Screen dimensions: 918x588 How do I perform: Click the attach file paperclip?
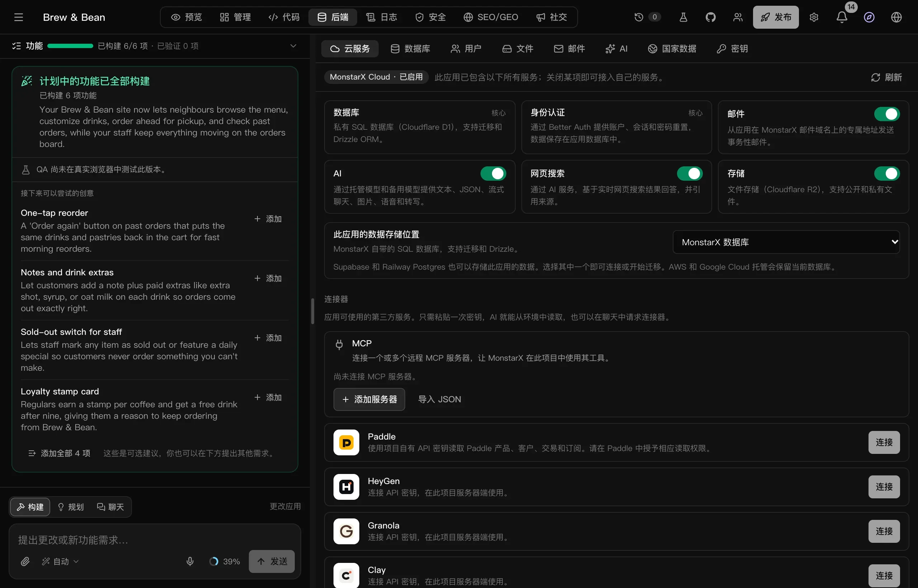coord(25,561)
